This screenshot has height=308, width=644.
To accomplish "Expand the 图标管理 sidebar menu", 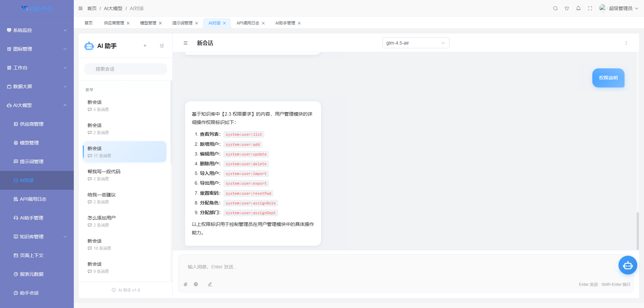I will pos(37,49).
